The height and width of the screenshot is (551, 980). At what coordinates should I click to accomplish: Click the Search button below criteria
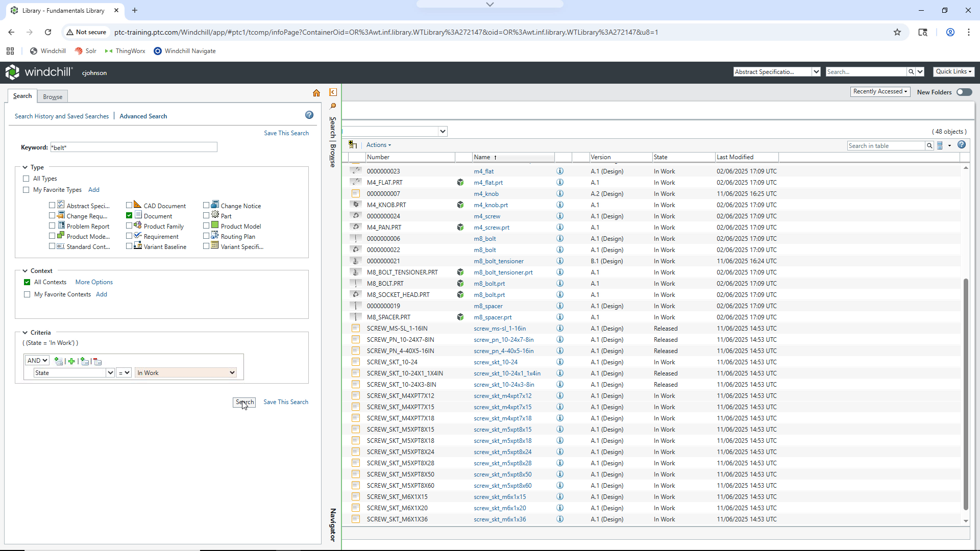click(244, 402)
